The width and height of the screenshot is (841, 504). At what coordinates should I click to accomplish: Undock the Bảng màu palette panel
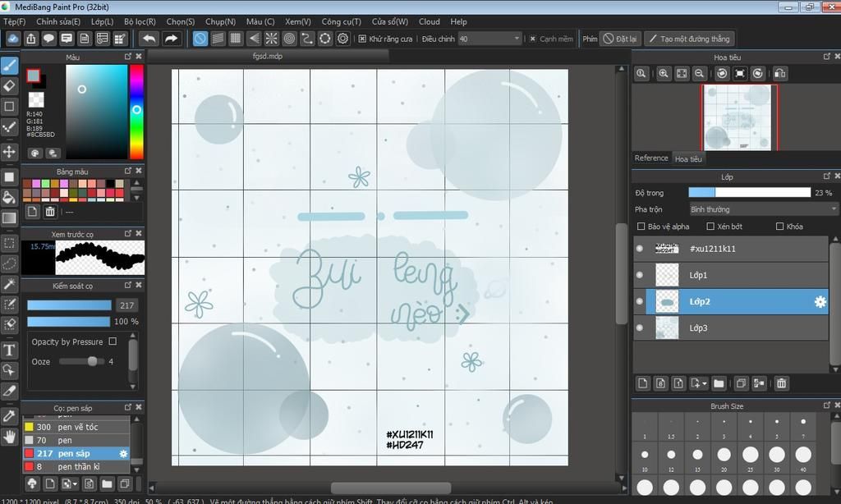pyautogui.click(x=127, y=171)
